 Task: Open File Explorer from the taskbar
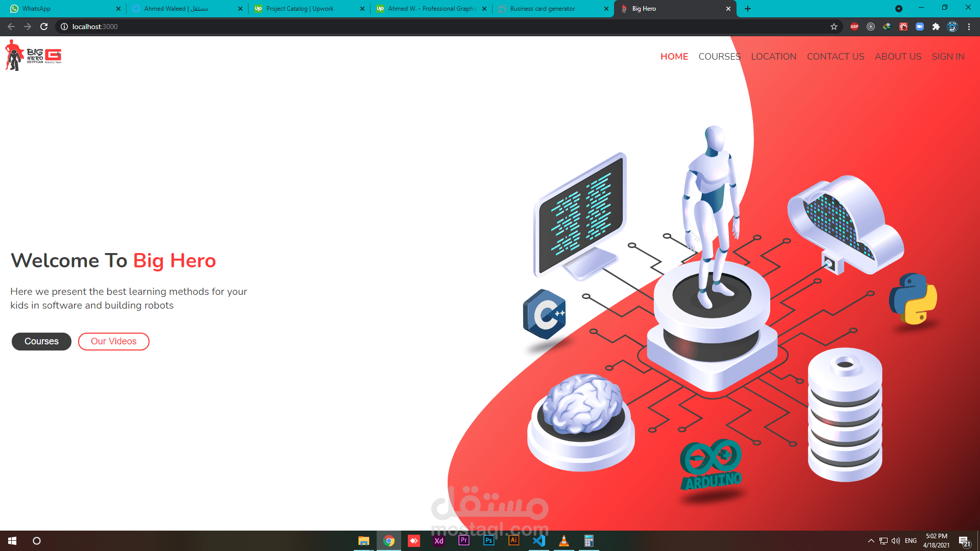coord(364,540)
